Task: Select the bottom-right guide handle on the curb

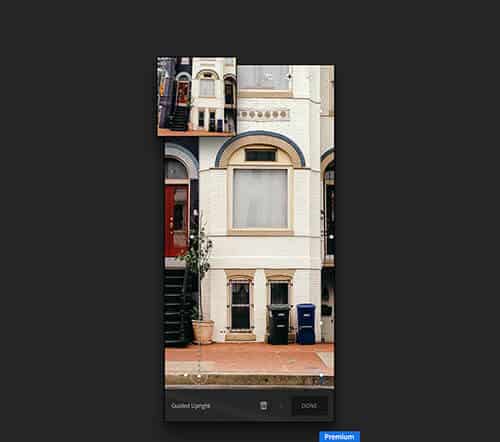Action: (322, 376)
